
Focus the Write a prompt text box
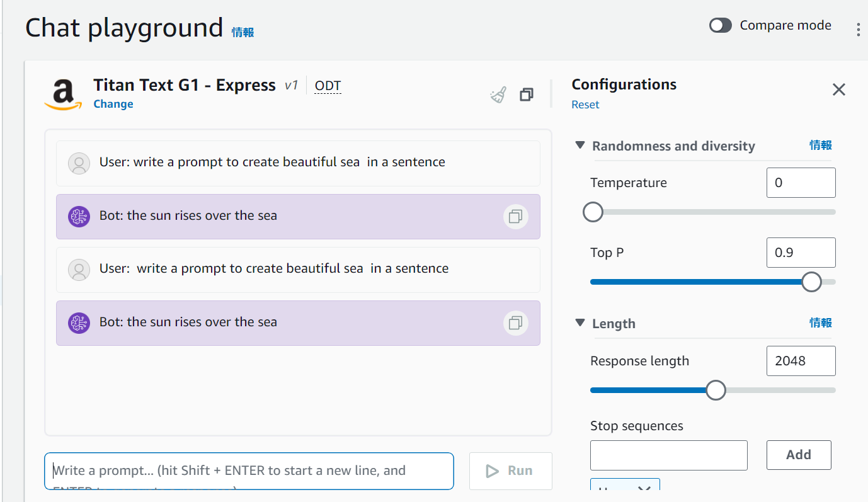[x=249, y=471]
